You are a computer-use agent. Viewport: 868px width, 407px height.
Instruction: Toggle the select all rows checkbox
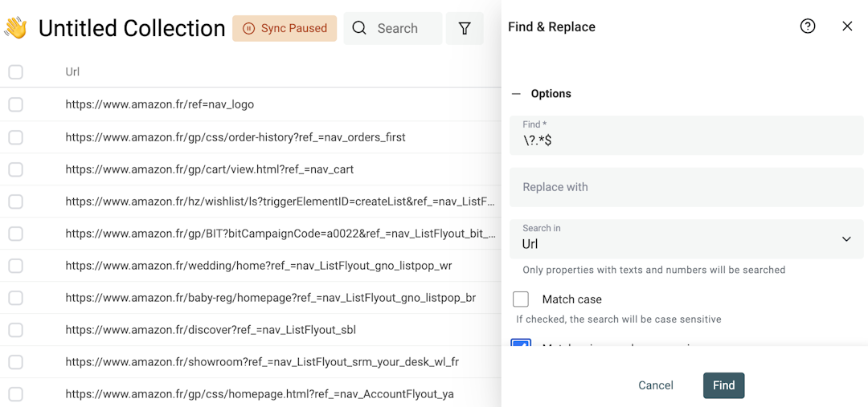16,72
